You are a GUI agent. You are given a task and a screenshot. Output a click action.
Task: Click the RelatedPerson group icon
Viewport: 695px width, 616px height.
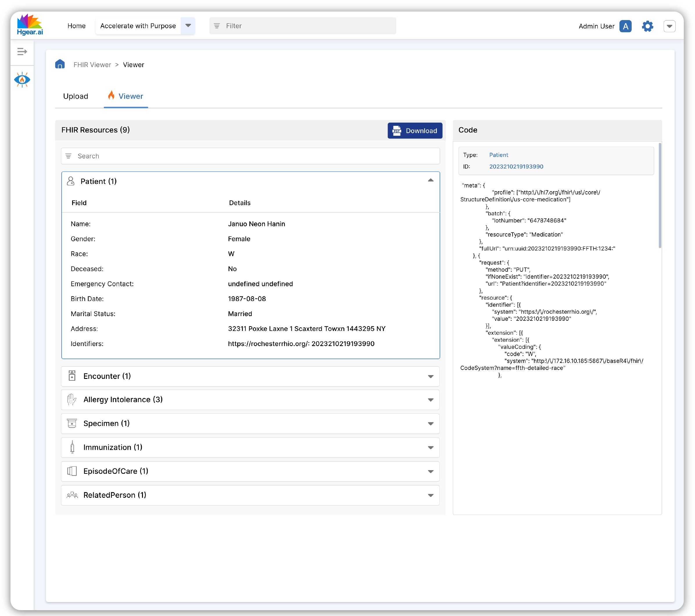point(72,495)
